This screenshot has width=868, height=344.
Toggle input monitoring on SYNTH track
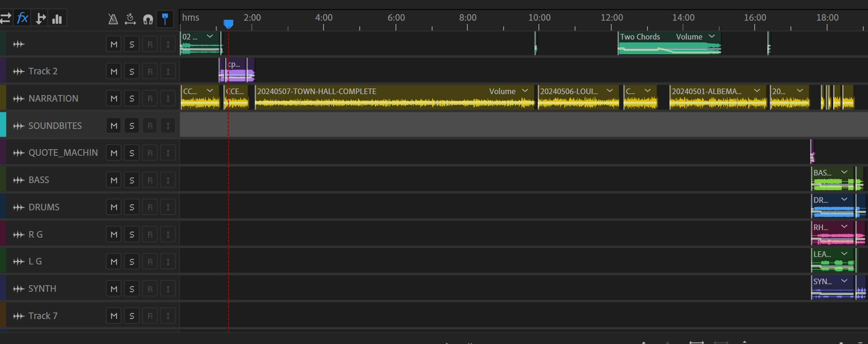coord(168,289)
